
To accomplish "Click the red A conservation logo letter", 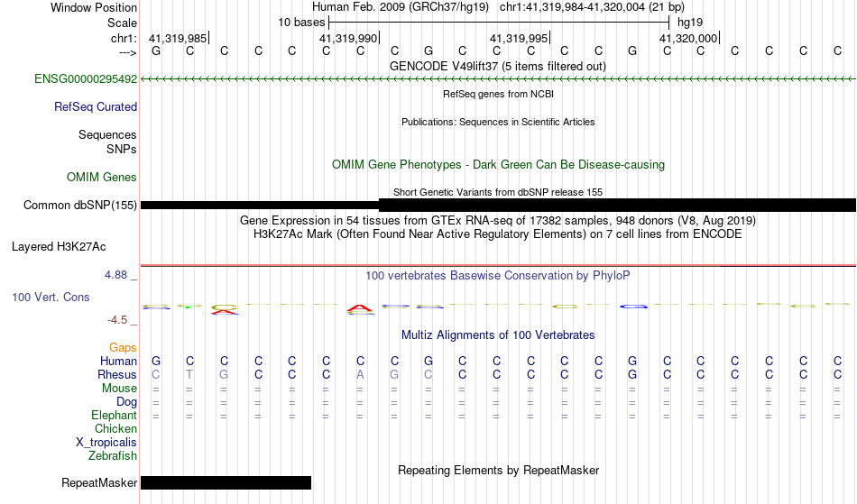I will pos(360,309).
